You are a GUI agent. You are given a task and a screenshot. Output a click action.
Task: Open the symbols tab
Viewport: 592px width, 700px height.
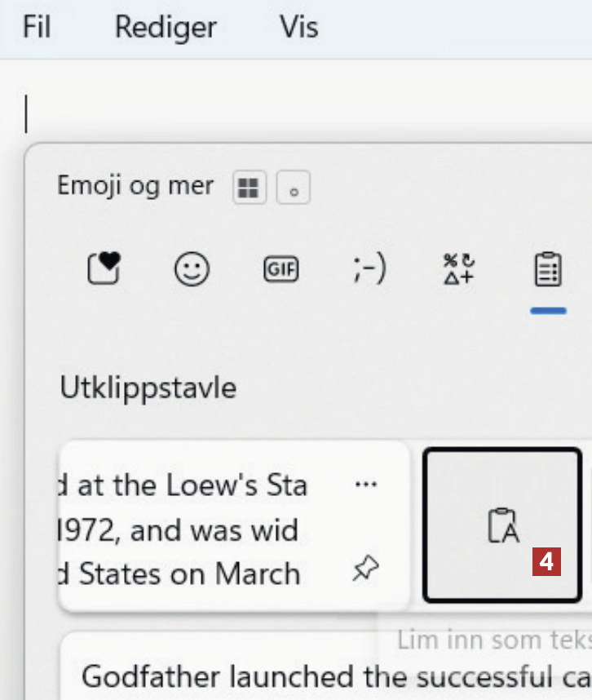tap(458, 268)
